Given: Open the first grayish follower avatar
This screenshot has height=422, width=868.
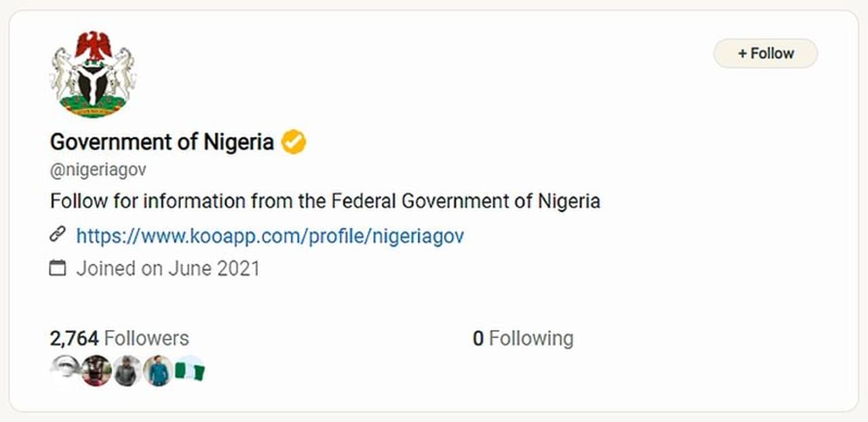Looking at the screenshot, I should pos(66,369).
